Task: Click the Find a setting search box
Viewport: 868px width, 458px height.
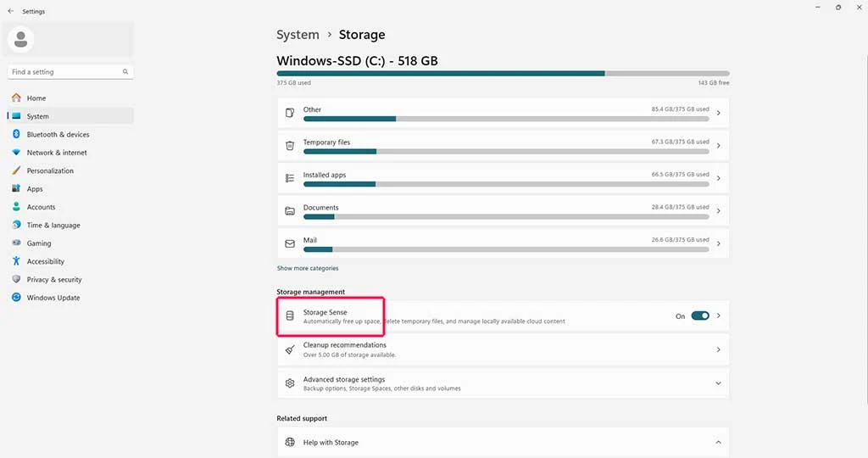Action: click(x=64, y=72)
